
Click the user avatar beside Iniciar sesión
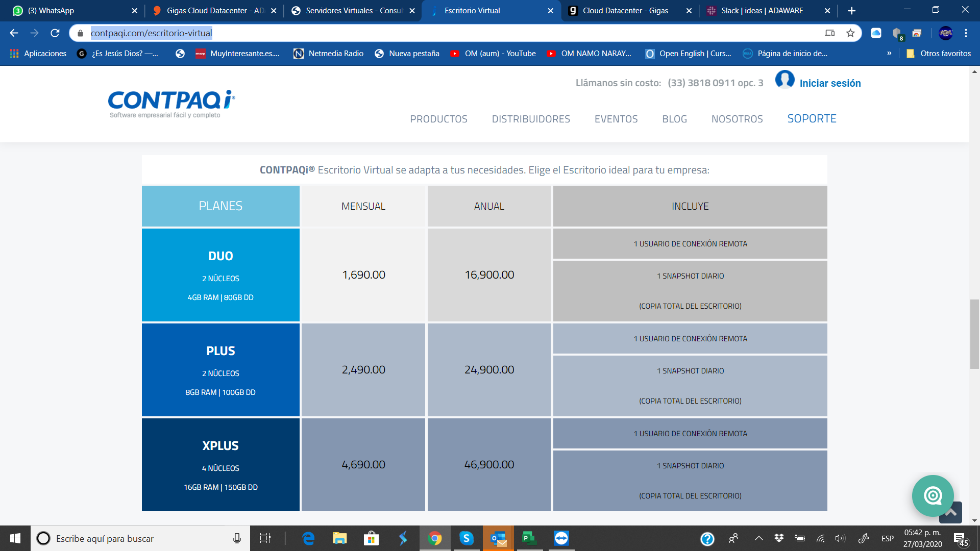(x=785, y=80)
